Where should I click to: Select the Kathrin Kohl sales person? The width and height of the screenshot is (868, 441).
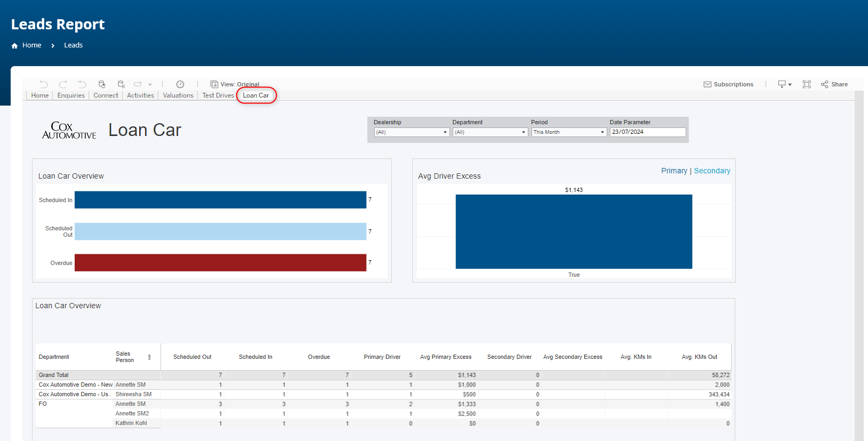pos(131,423)
